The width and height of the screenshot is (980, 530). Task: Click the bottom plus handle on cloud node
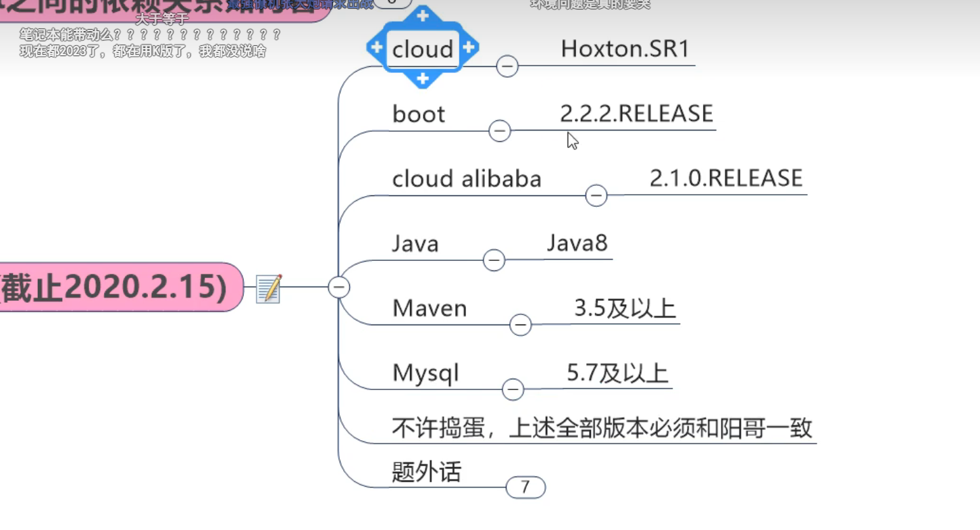pos(423,79)
